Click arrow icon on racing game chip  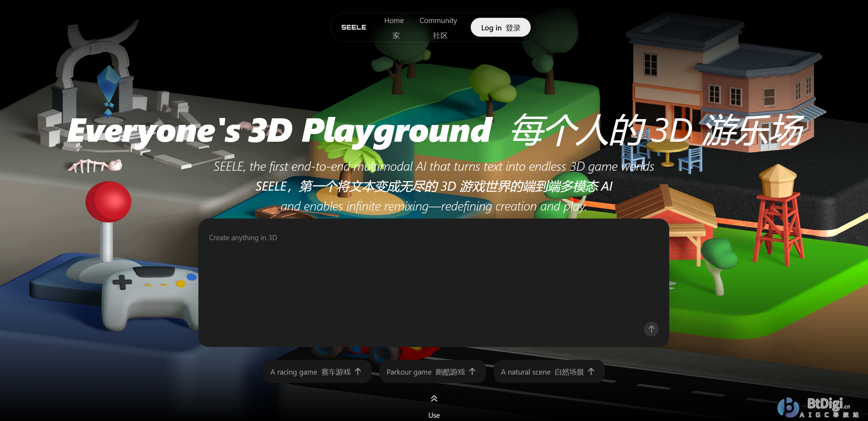pyautogui.click(x=358, y=371)
